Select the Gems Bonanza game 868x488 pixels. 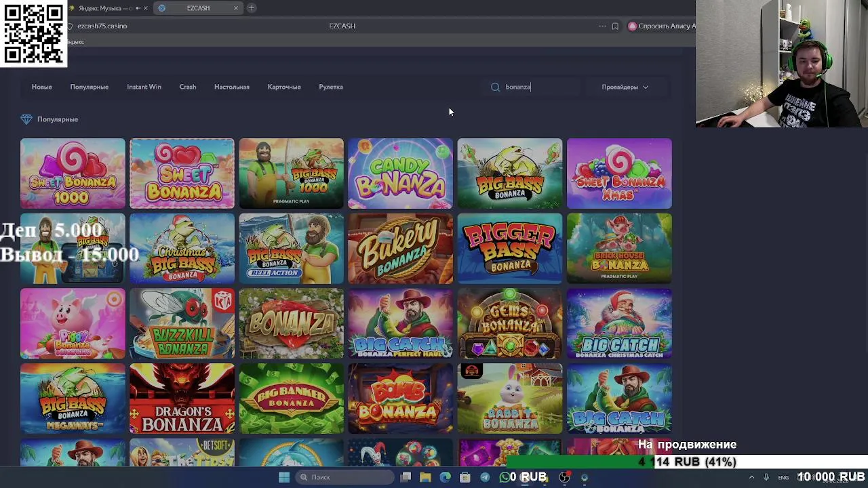tap(510, 324)
